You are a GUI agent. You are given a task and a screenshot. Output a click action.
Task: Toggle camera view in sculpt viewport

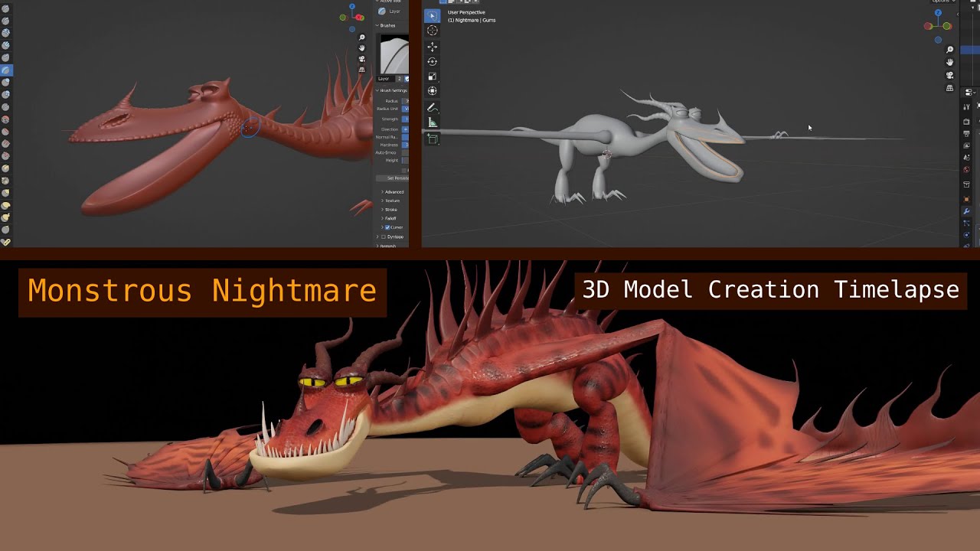pyautogui.click(x=361, y=59)
